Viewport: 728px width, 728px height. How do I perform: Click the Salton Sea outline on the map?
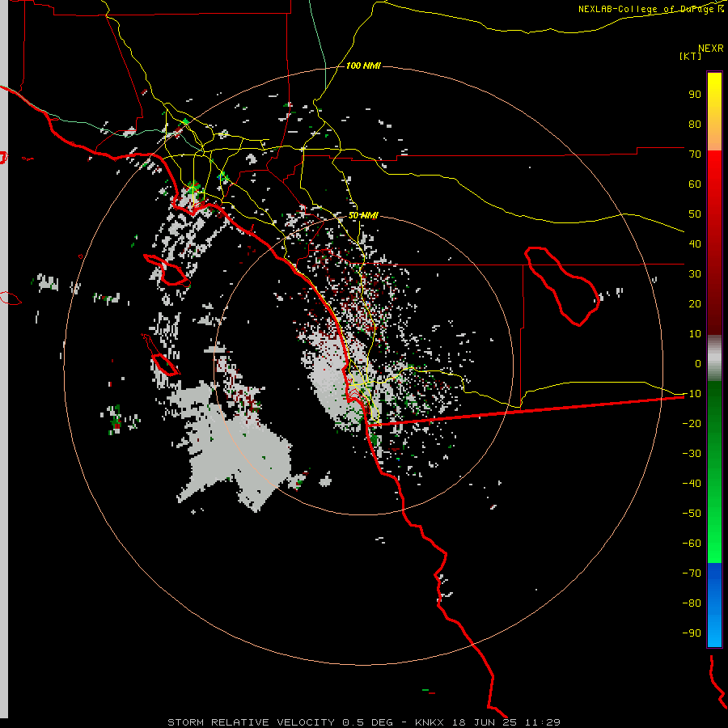click(x=562, y=286)
